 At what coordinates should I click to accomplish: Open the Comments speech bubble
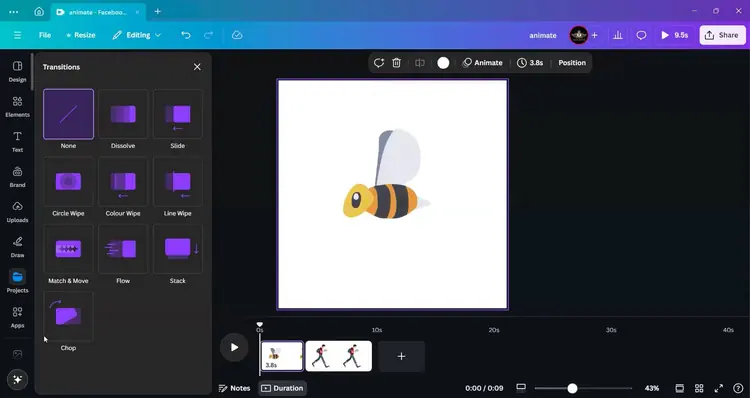[641, 35]
